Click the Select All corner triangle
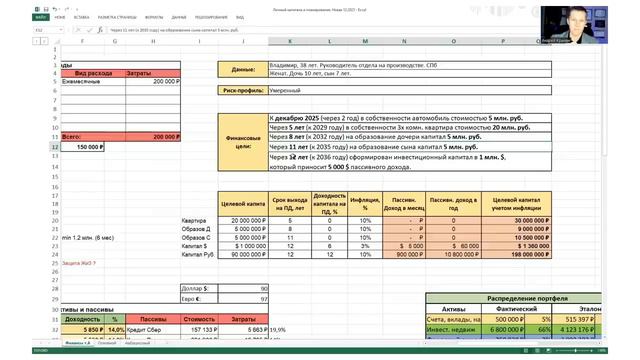640x360 pixels. (57, 41)
